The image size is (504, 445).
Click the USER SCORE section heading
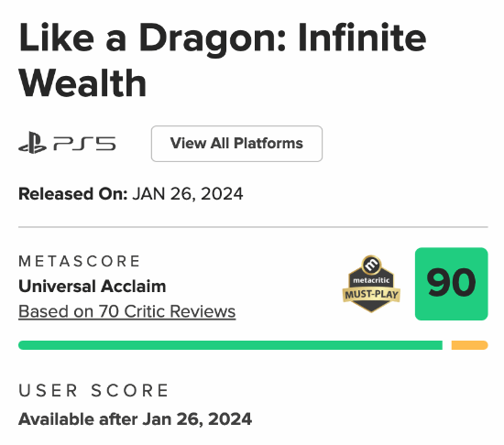coord(93,390)
